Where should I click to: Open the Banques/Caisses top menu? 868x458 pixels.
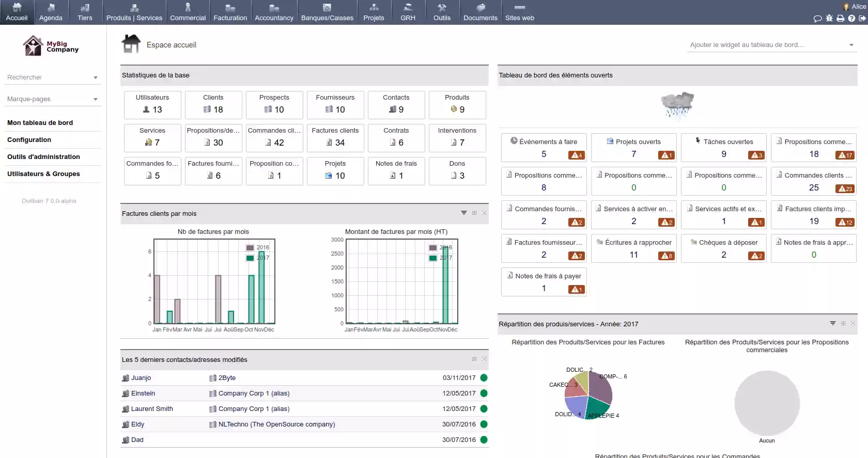click(x=327, y=12)
